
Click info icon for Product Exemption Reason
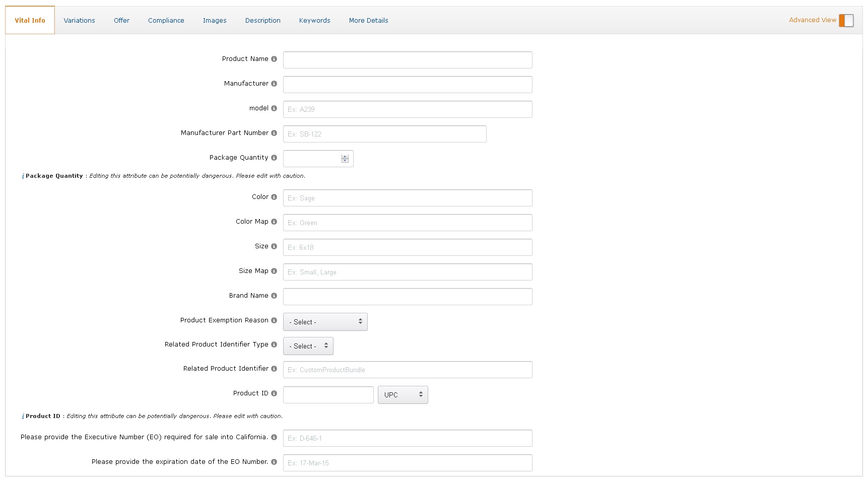point(274,320)
